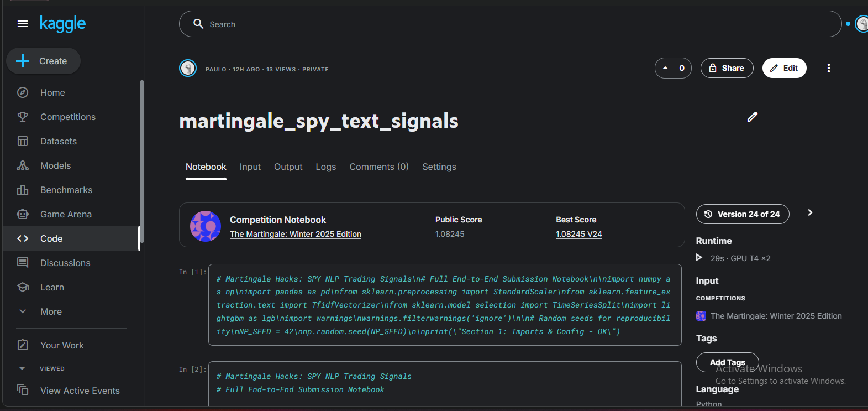Click the Learn graduation cap icon

click(23, 287)
